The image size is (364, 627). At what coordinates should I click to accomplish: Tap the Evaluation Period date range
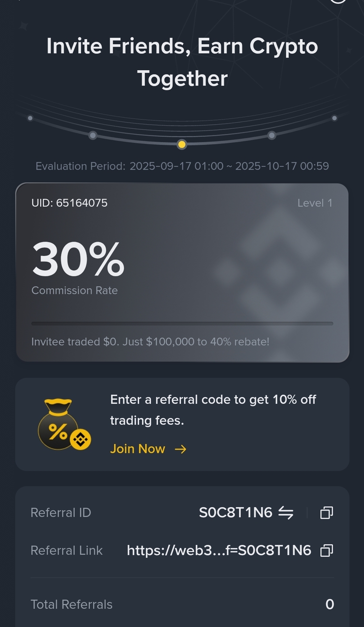[229, 166]
